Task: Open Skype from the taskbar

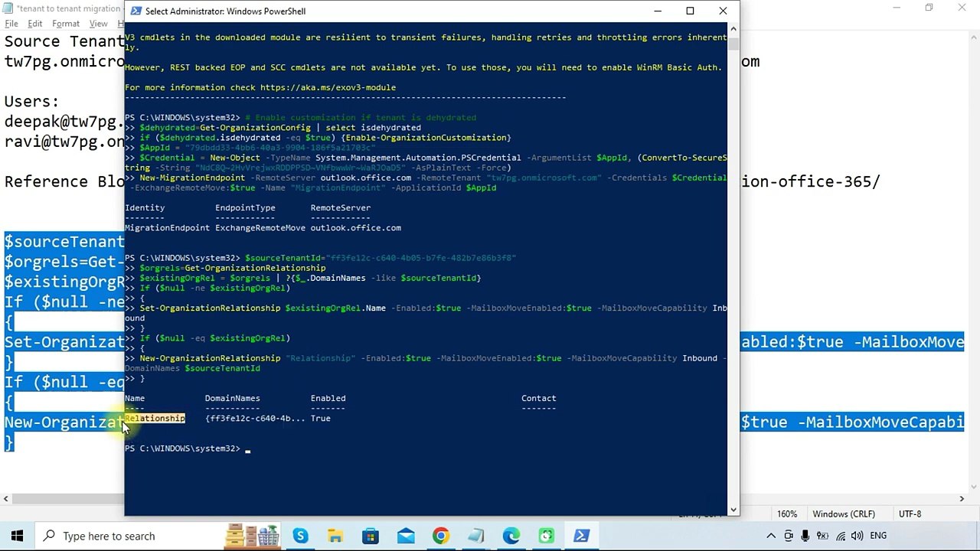Action: coord(300,536)
